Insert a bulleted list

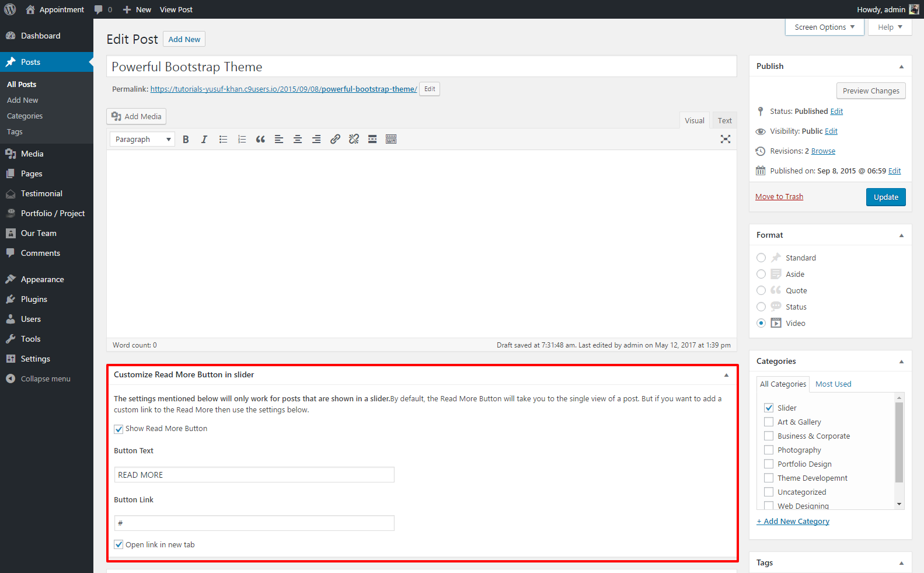point(223,139)
